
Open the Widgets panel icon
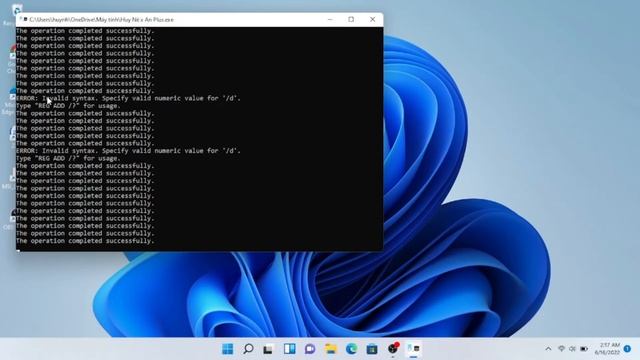[289, 349]
